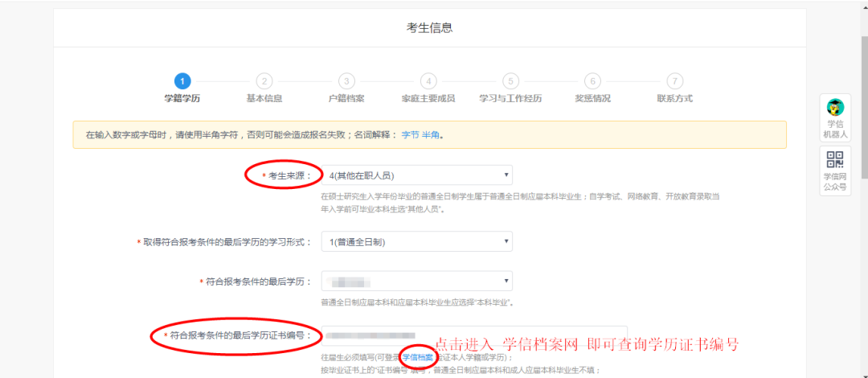Open step 5 circle 学习与工作经历
868x378 pixels.
click(x=510, y=81)
